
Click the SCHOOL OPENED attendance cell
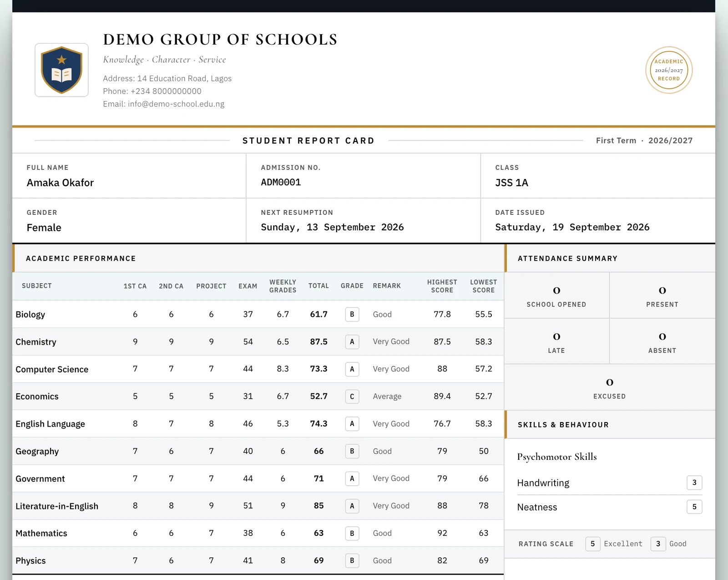click(x=556, y=295)
